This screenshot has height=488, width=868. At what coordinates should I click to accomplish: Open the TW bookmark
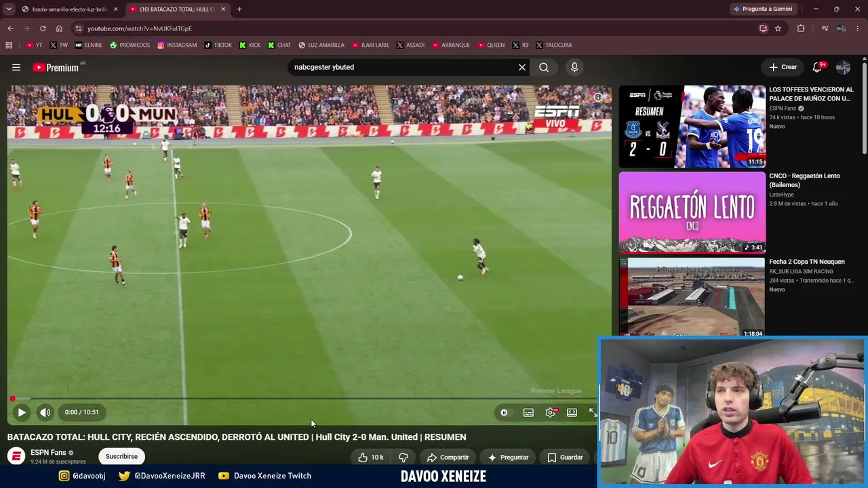[59, 45]
